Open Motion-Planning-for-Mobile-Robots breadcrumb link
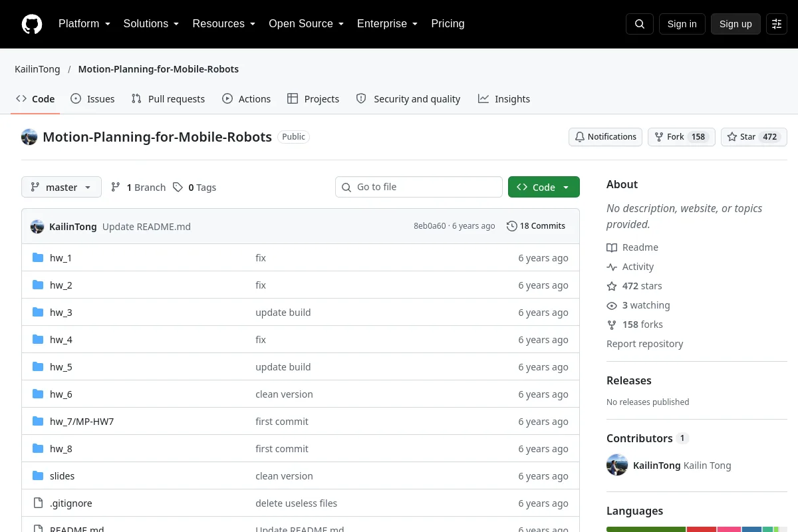 [158, 69]
